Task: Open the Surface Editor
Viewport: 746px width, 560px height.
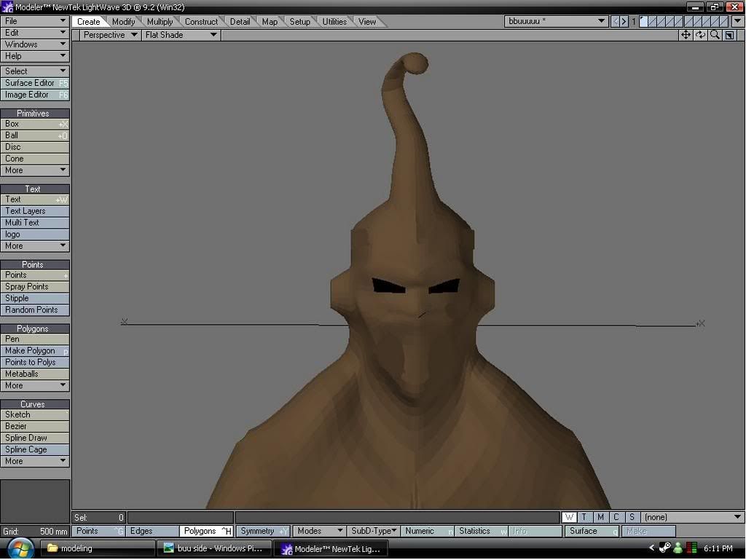Action: (35, 83)
